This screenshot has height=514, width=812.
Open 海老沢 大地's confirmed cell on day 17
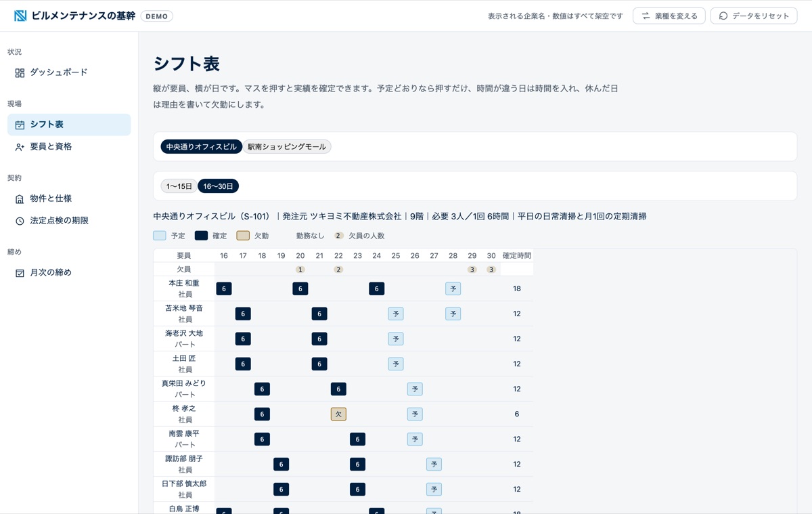tap(243, 339)
